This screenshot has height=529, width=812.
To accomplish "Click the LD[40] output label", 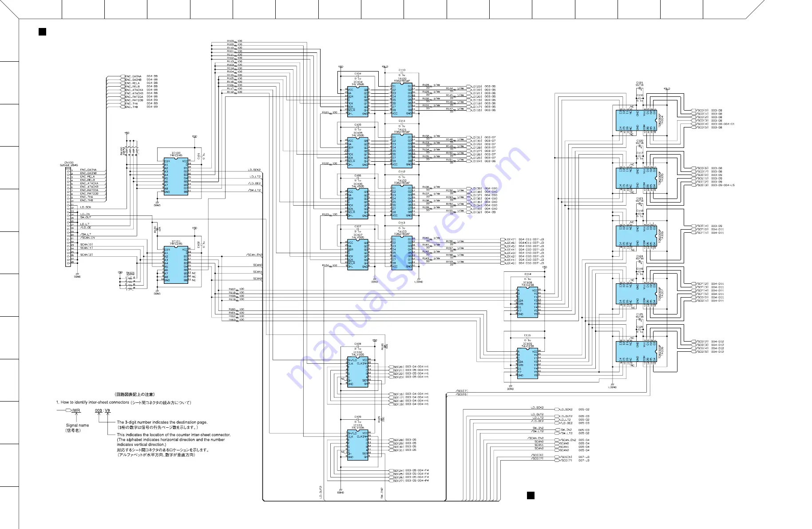I will [522, 263].
